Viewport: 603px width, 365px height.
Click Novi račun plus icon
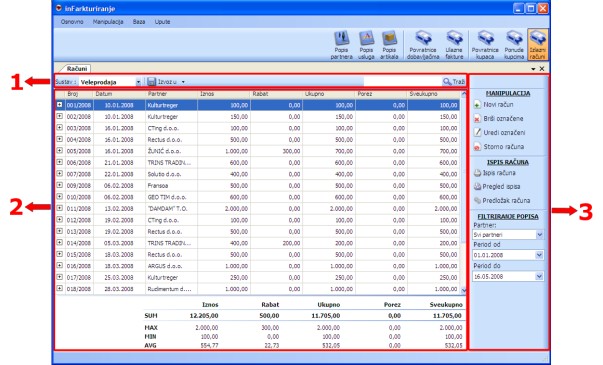[477, 105]
